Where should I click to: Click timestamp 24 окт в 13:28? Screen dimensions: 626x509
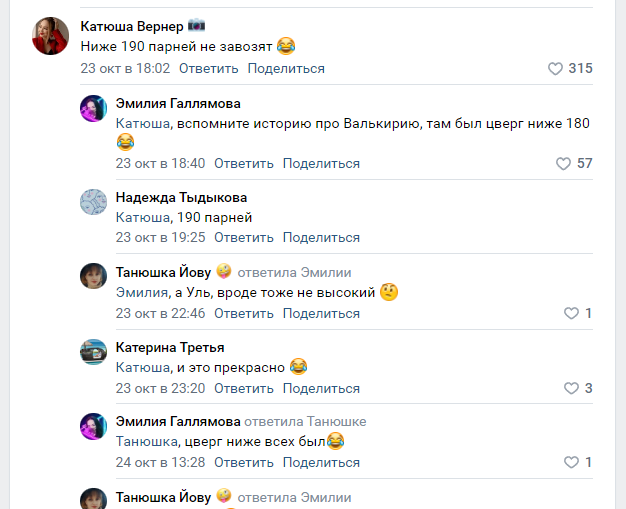click(160, 463)
